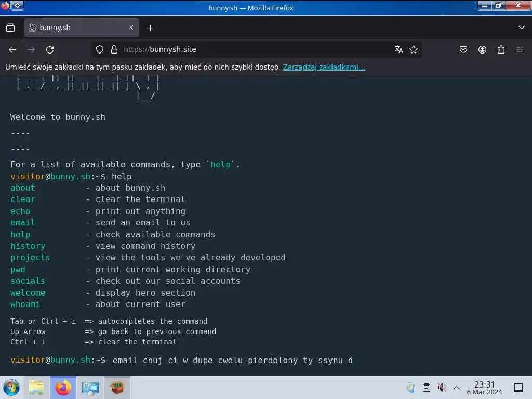Expand the list all tabs chevron
The height and width of the screenshot is (399, 532).
point(522,28)
